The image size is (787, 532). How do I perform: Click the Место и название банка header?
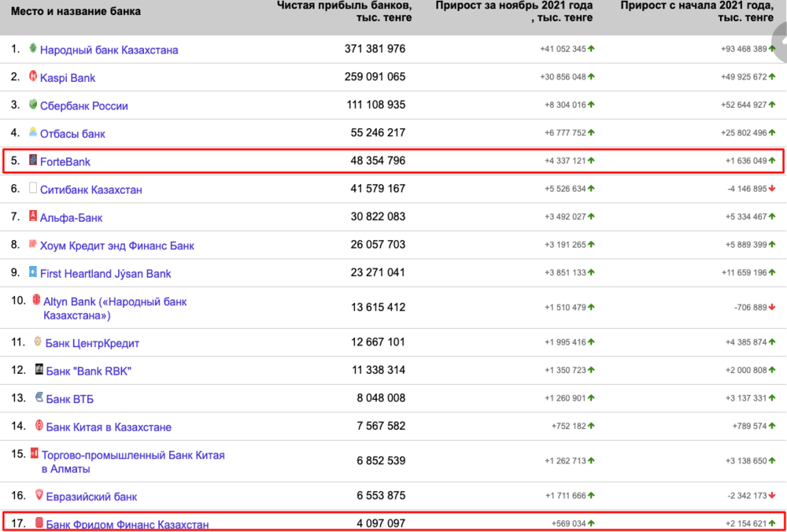(76, 11)
